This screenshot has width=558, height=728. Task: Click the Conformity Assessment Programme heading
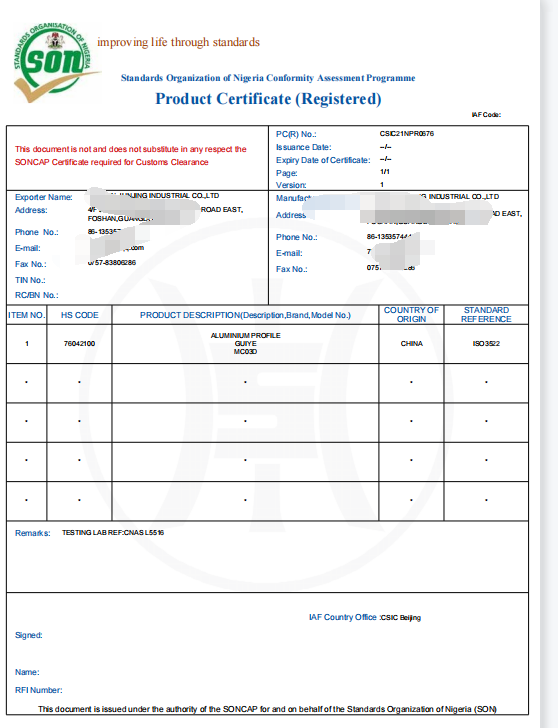(268, 78)
